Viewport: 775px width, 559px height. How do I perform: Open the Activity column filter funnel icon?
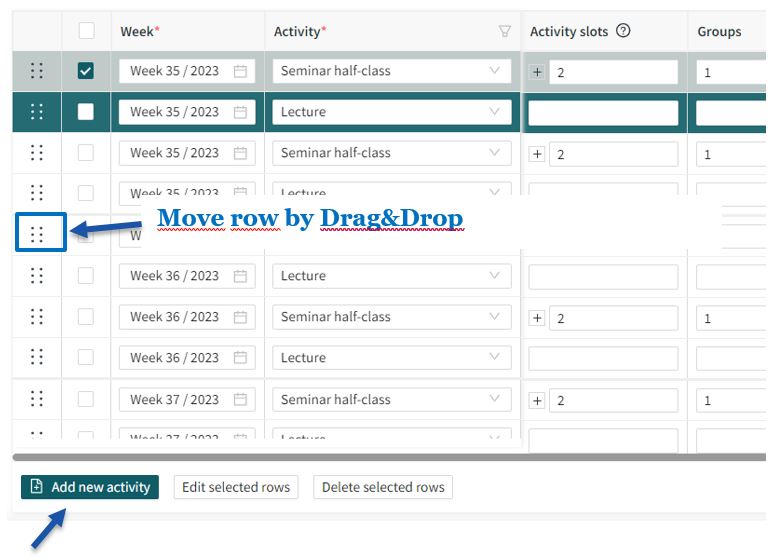tap(505, 31)
